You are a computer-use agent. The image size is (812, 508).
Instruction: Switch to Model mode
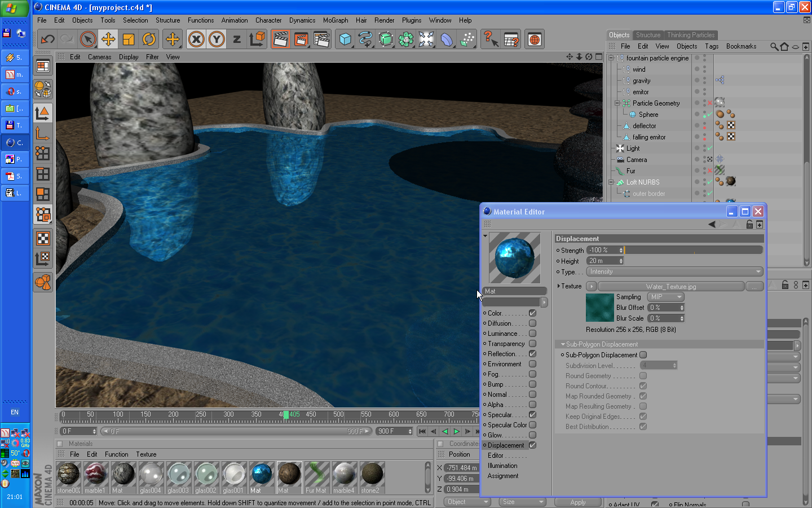click(43, 113)
